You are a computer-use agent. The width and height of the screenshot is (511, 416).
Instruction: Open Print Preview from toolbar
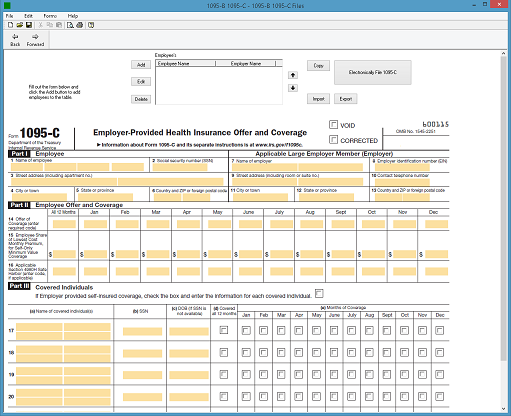click(70, 25)
